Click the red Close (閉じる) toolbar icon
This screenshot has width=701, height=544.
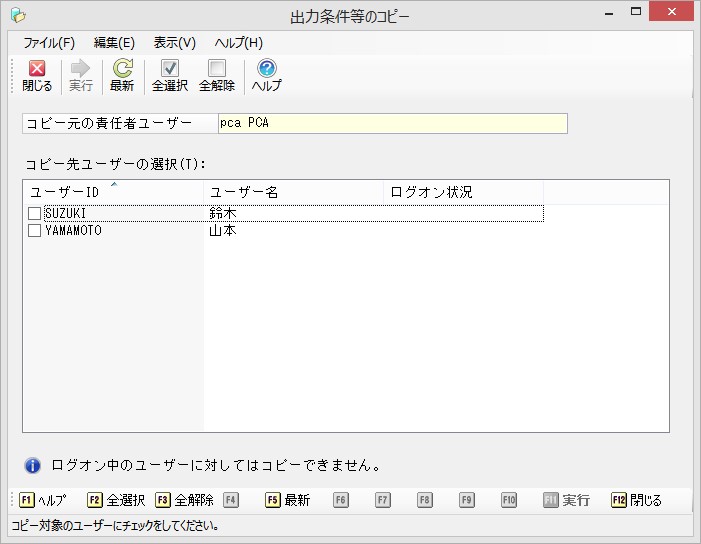click(x=37, y=69)
